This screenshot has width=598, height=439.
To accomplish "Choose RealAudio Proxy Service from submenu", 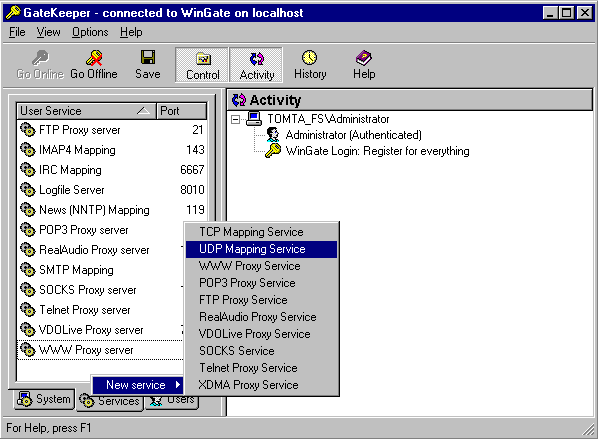I will tap(262, 317).
